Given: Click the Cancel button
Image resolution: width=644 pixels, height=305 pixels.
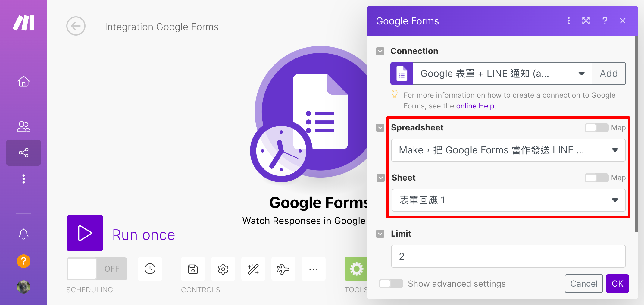Looking at the screenshot, I should [584, 284].
